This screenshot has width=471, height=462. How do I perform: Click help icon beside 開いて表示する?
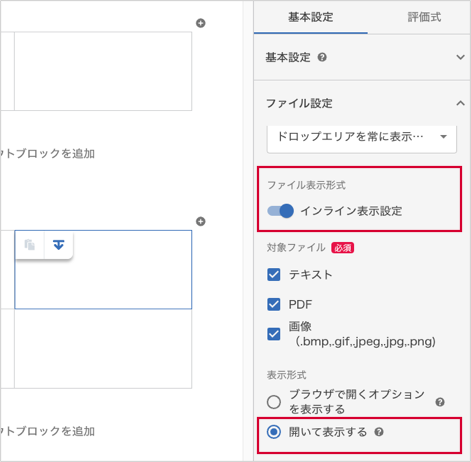(x=379, y=432)
